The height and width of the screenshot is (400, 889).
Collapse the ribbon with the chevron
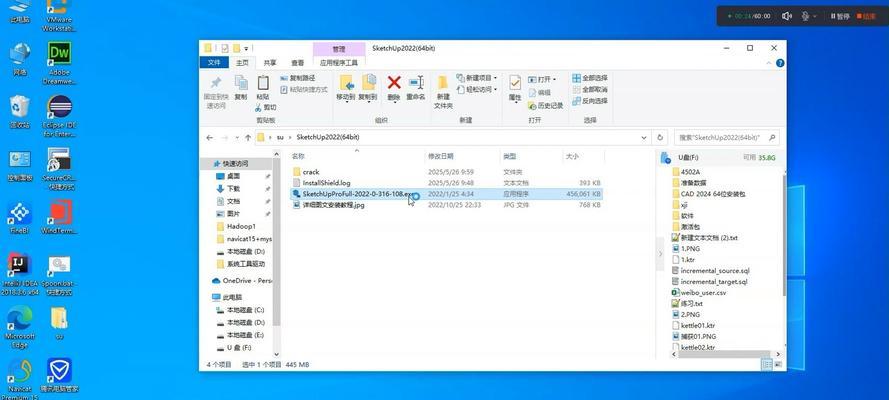(x=771, y=63)
